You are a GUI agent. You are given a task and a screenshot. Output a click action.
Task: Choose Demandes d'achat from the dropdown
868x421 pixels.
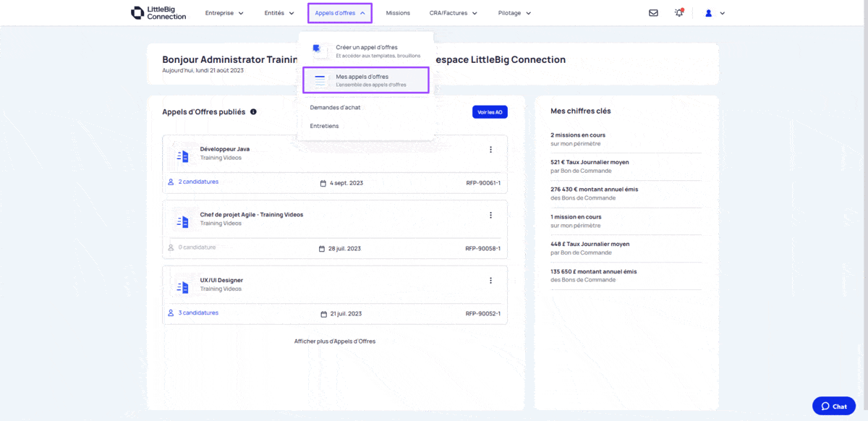click(x=335, y=107)
